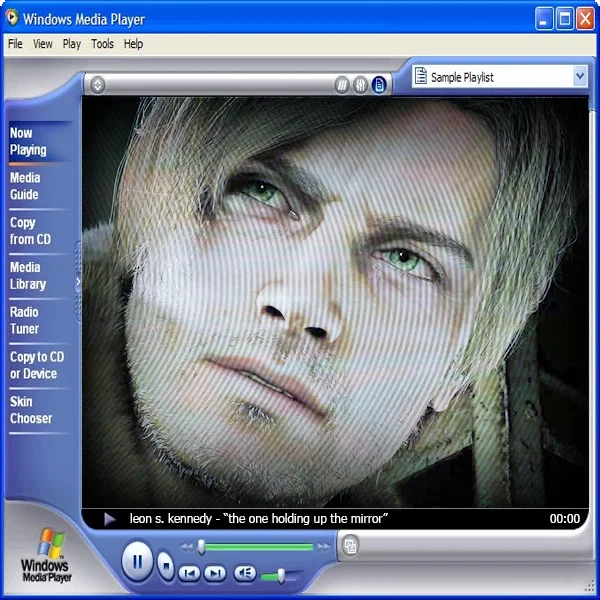600x600 pixels.
Task: Open the Help menu
Action: [133, 44]
